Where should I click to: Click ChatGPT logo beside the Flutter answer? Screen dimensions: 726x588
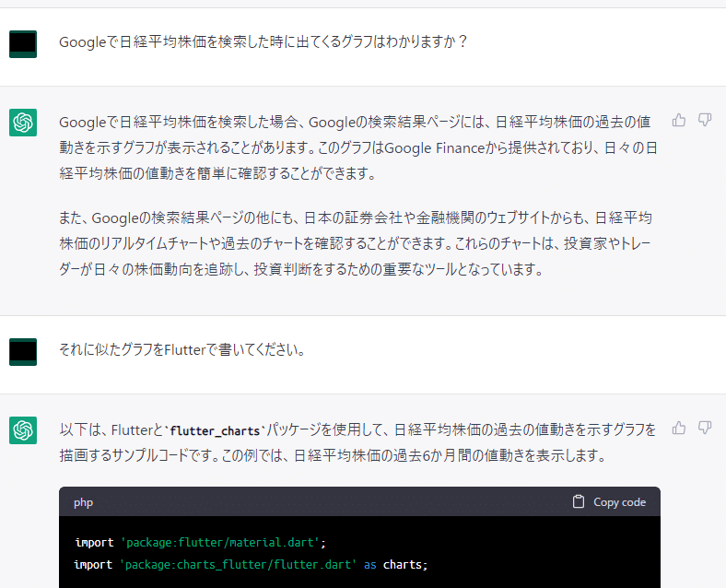[x=23, y=430]
